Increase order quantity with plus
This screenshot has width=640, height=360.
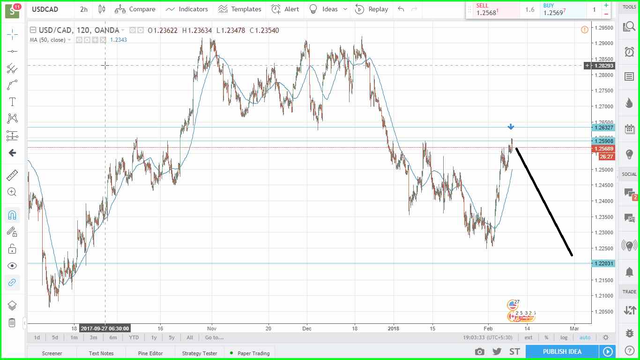[x=606, y=5]
